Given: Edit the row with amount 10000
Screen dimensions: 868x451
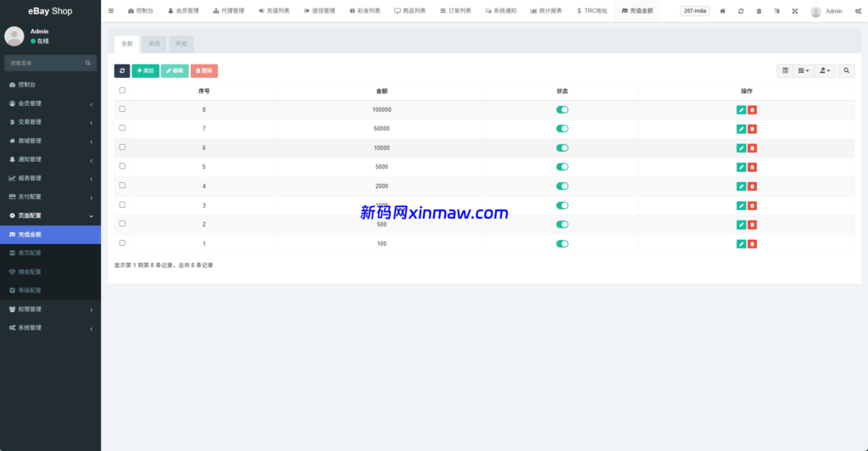Looking at the screenshot, I should point(741,148).
